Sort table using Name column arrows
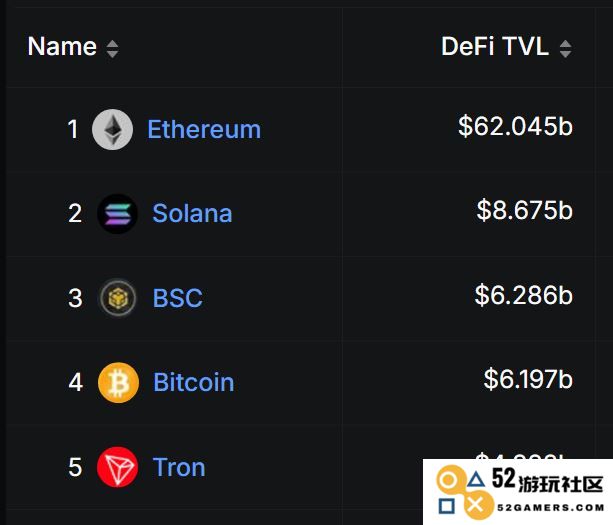This screenshot has height=525, width=613. [113, 49]
